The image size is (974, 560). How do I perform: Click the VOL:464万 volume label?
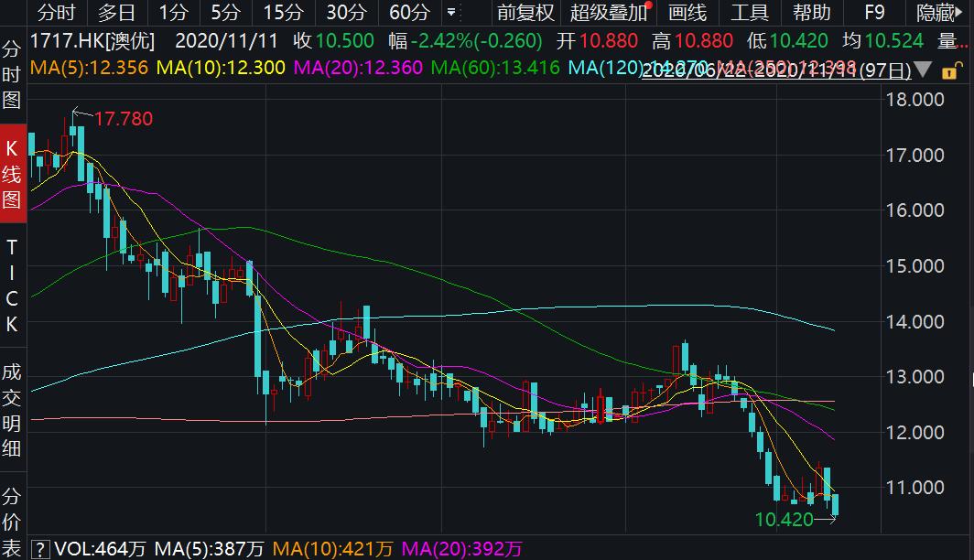tap(100, 549)
